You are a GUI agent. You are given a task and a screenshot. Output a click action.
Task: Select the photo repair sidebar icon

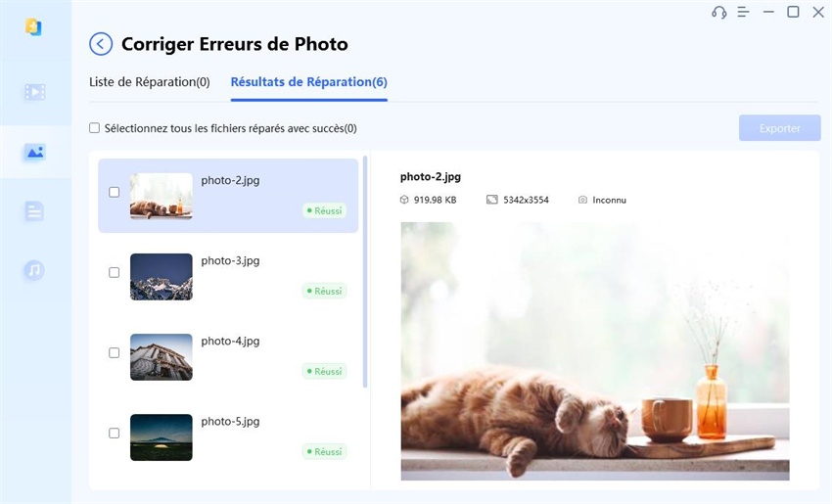tap(35, 153)
